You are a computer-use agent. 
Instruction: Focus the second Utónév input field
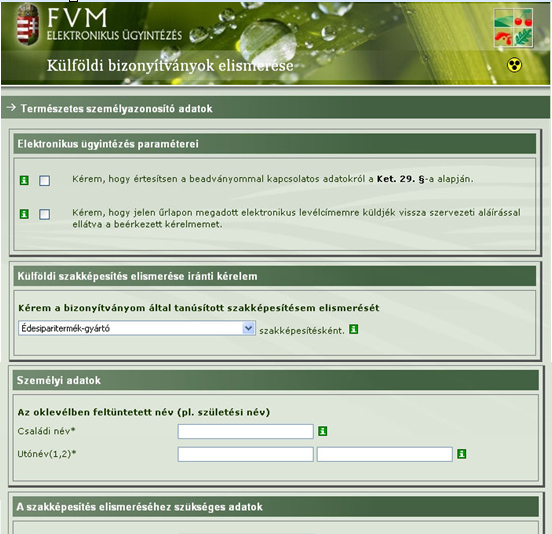[384, 454]
